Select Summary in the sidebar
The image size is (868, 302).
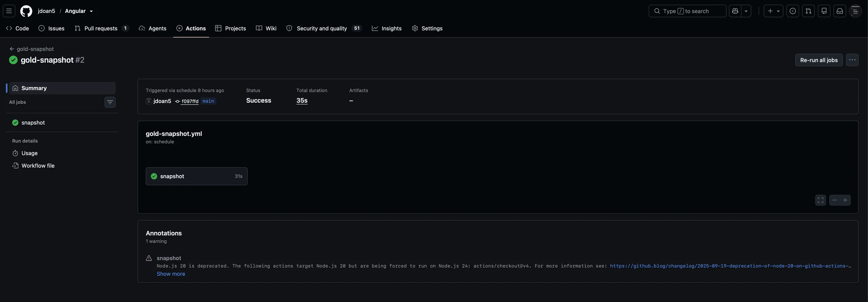pos(62,88)
